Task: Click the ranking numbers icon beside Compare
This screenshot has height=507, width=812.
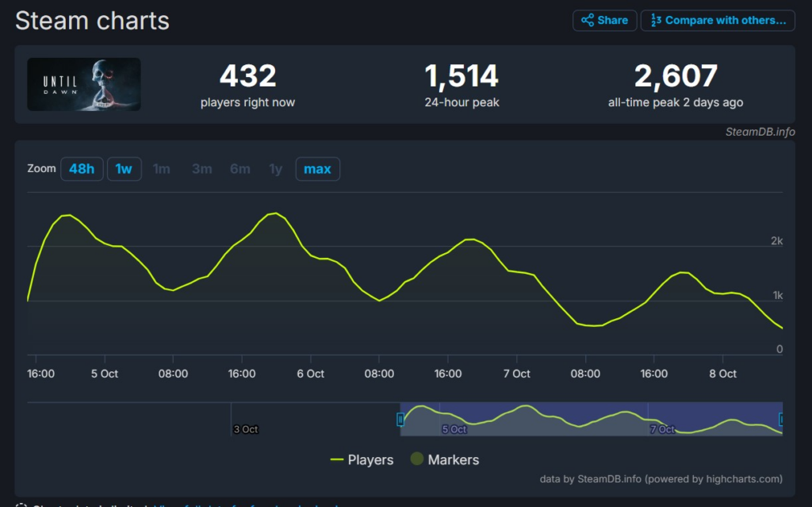Action: 655,21
